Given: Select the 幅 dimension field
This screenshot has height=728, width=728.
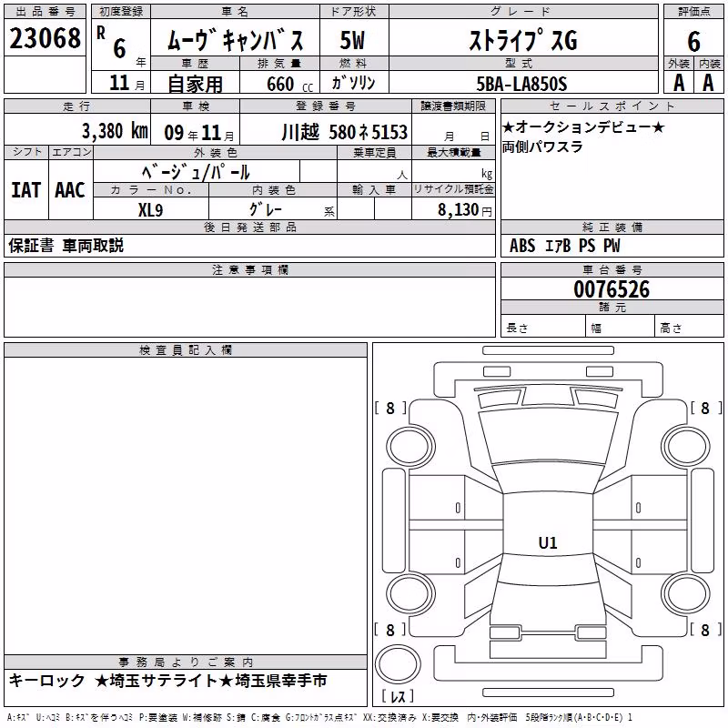Looking at the screenshot, I should (621, 326).
